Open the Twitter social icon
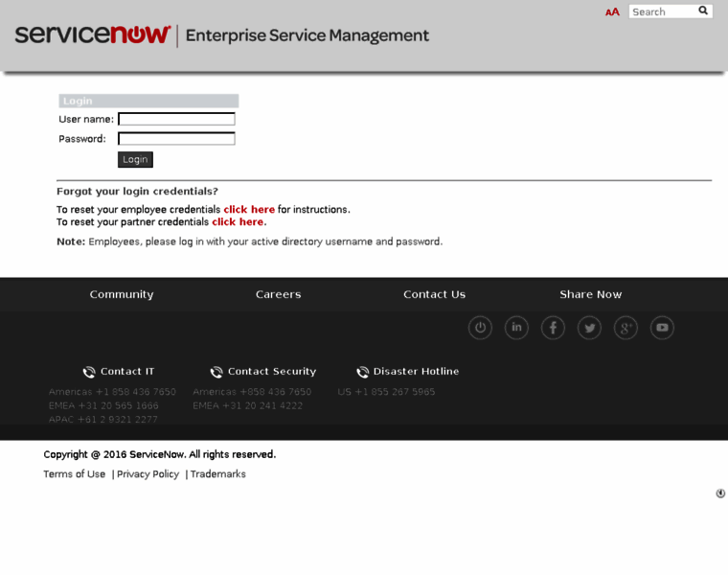 [x=589, y=328]
